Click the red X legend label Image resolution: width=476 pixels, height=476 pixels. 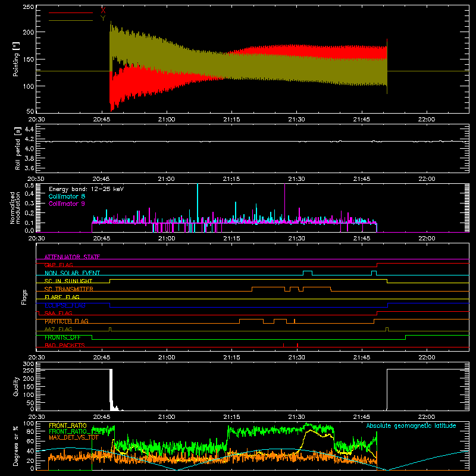[103, 11]
